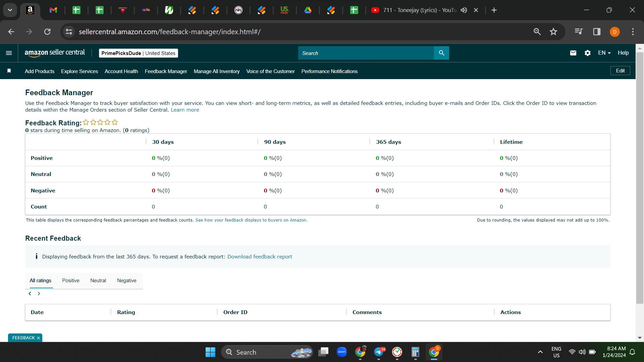Screen dimensions: 644x362
Task: Open the settings gear icon
Action: pyautogui.click(x=588, y=53)
